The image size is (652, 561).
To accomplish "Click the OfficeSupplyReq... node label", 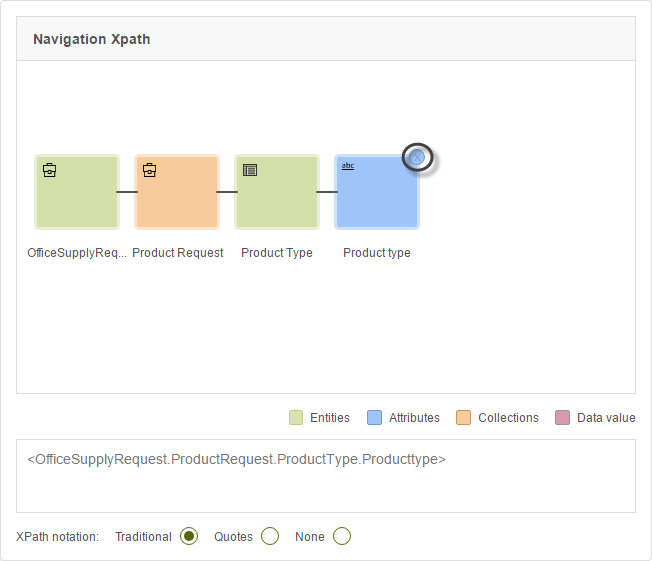I will (77, 253).
